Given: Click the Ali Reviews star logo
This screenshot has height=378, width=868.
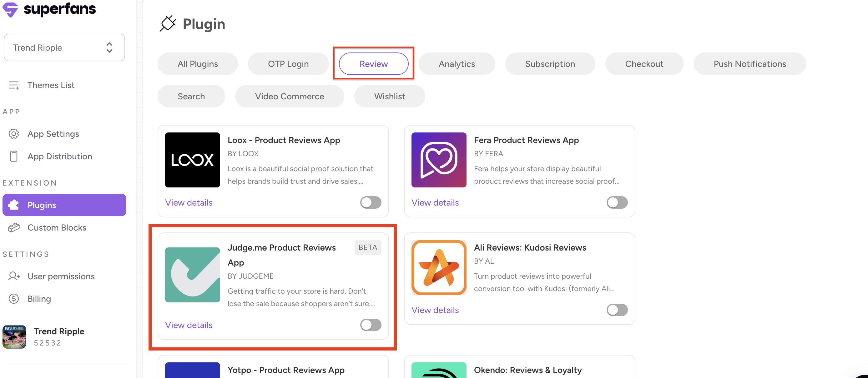Looking at the screenshot, I should click(x=439, y=267).
